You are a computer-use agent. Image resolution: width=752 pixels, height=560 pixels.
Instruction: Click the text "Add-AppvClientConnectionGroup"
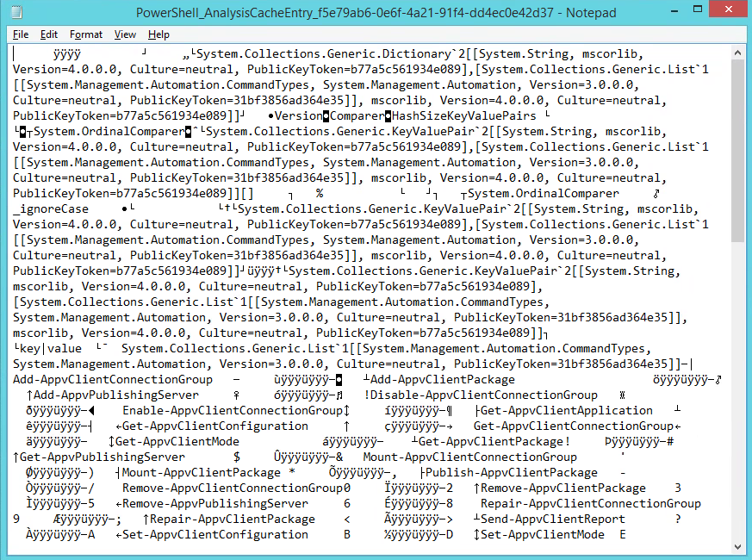tap(113, 380)
